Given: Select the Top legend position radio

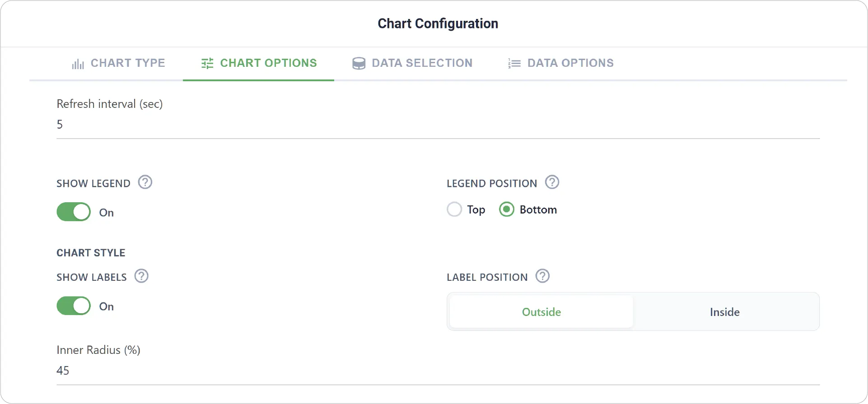Looking at the screenshot, I should [x=454, y=209].
